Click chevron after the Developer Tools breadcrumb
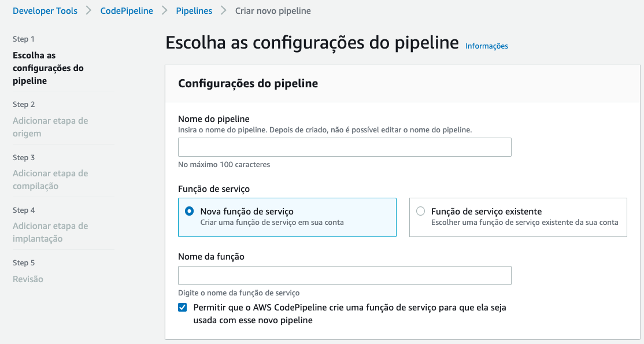Viewport: 644px width, 344px height. (x=89, y=10)
